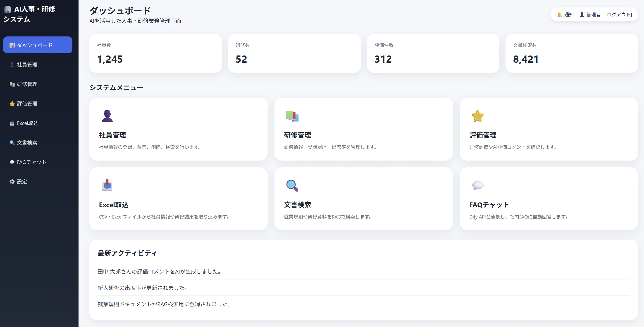644x327 pixels.
Task: Click the speech bubble icon beside sidebar FAQチャット
Action: coord(12,162)
